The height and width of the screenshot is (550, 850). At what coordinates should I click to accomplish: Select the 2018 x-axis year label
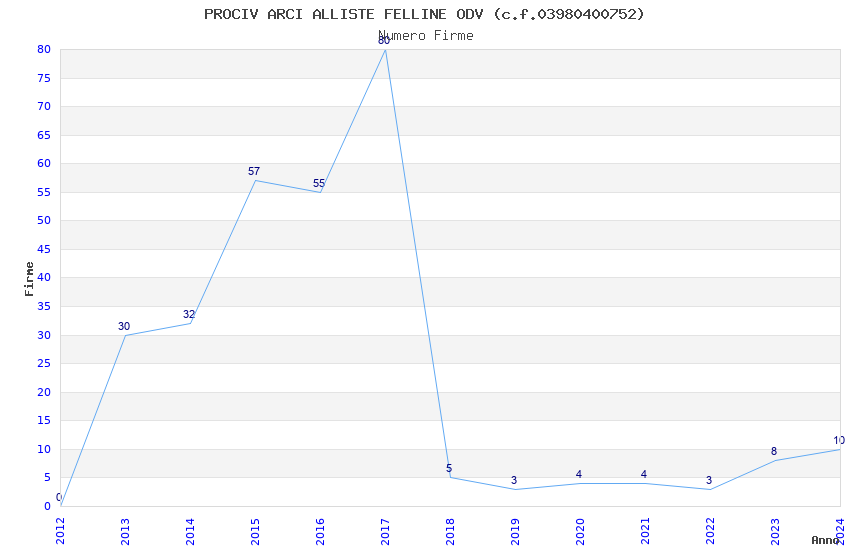click(x=450, y=531)
